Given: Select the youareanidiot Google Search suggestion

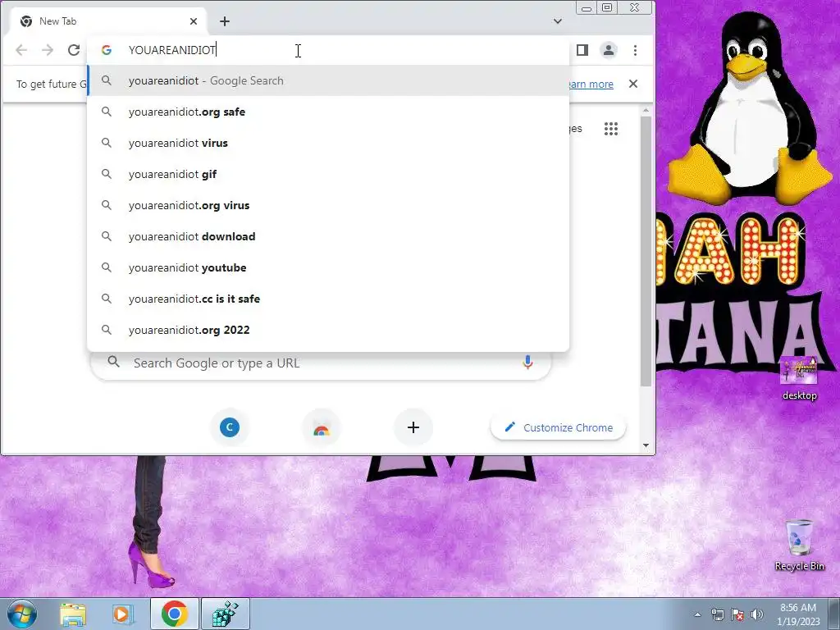Looking at the screenshot, I should click(328, 81).
